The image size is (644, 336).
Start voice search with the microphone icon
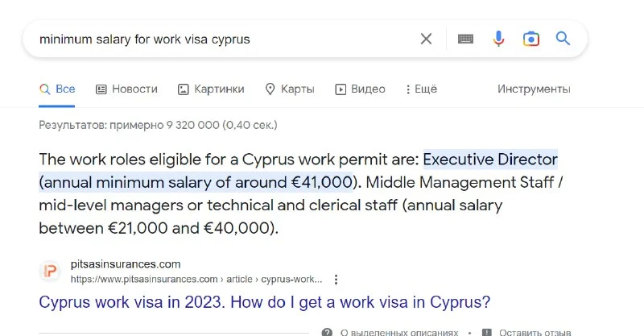pyautogui.click(x=498, y=39)
